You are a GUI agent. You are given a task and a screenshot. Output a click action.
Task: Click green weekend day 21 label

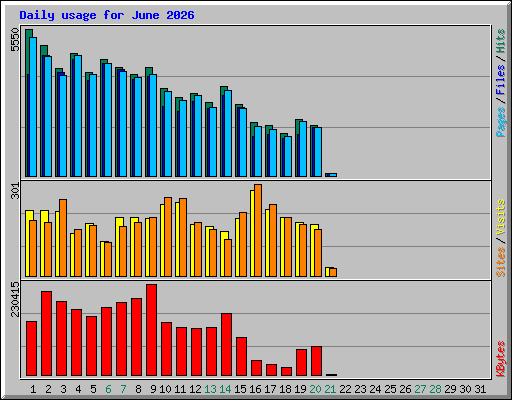point(330,389)
